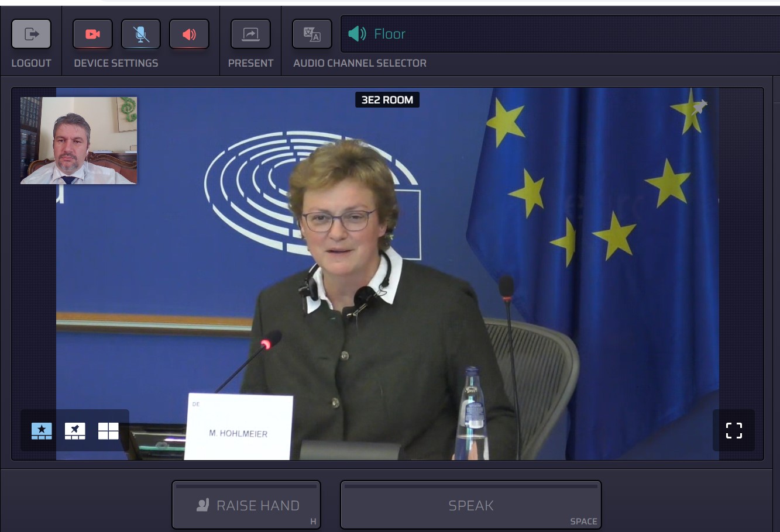Enter fullscreen video mode
The image size is (780, 532).
734,430
